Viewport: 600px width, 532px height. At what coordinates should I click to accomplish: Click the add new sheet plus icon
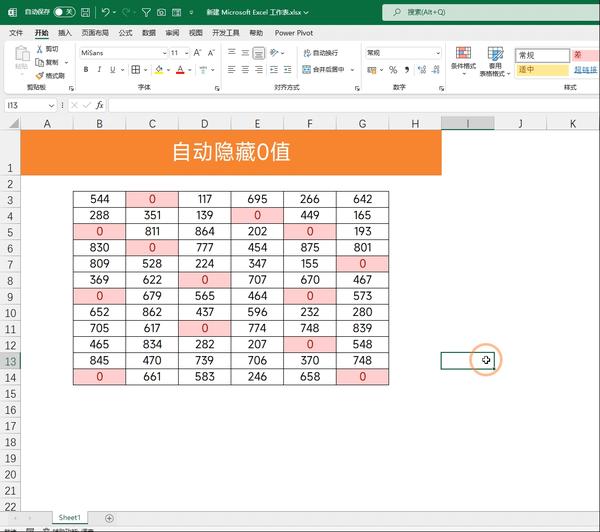[x=109, y=518]
